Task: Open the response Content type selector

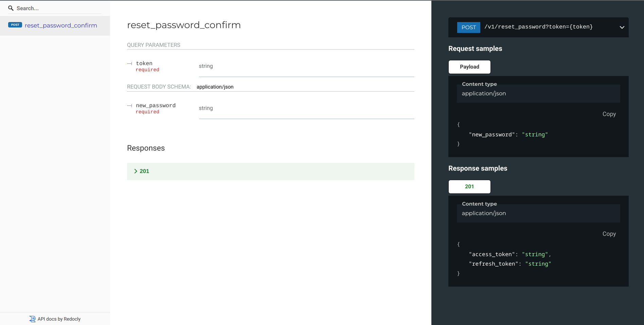Action: tap(538, 213)
